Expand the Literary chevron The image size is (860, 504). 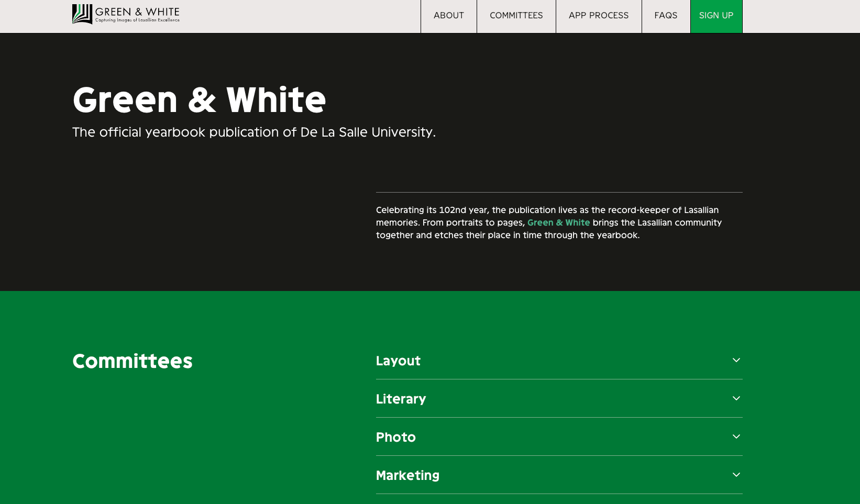tap(736, 398)
